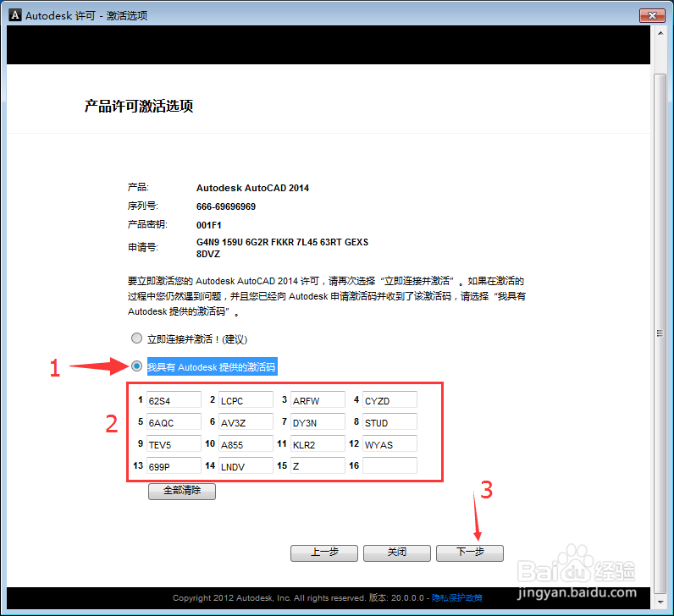Click the 全部清除 clear all button
This screenshot has height=616, width=674.
[x=182, y=491]
